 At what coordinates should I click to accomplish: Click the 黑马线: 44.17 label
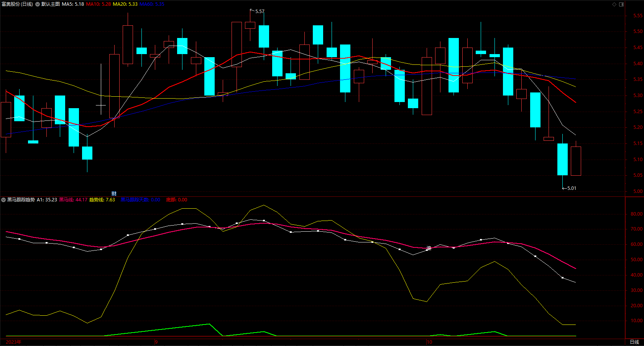[73, 200]
